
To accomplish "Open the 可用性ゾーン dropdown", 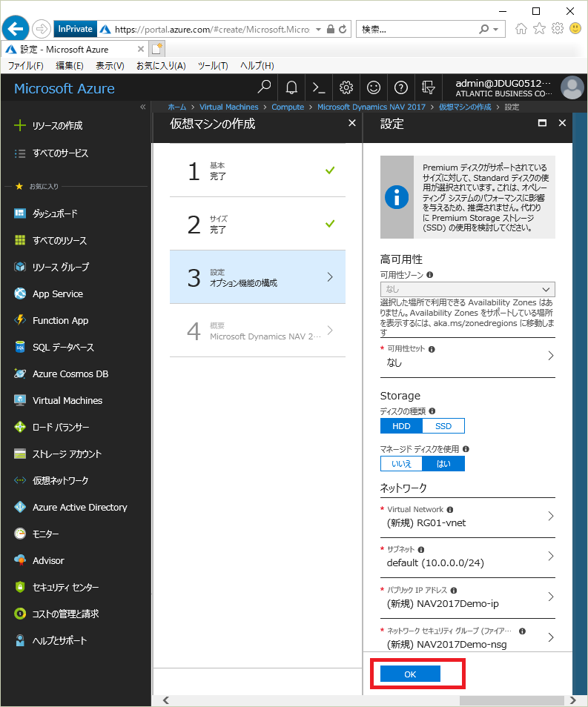I will 468,289.
